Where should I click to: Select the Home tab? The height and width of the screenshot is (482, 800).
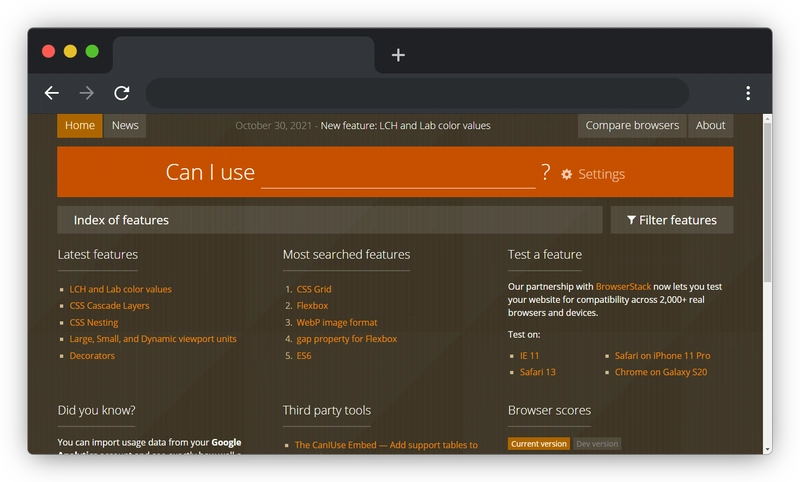pyautogui.click(x=80, y=125)
